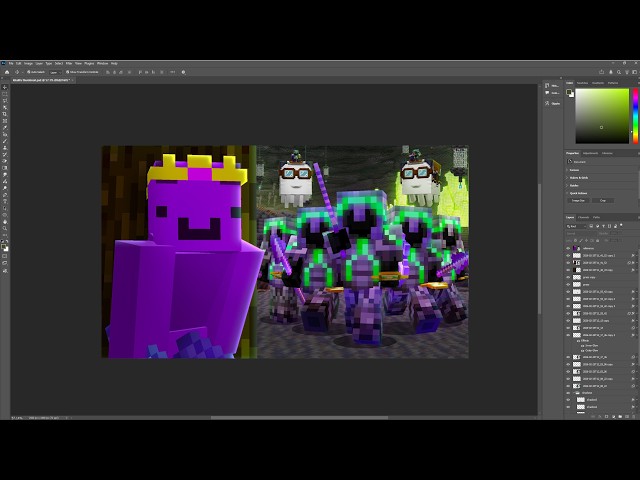Screen dimensions: 640x480
Task: Open the Filter menu
Action: pos(69,63)
